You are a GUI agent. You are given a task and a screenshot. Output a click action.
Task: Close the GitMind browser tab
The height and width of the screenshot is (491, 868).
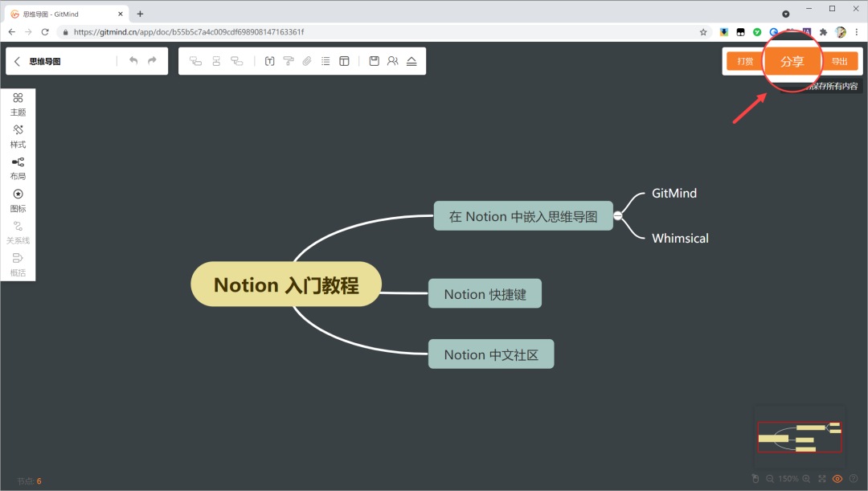[120, 14]
